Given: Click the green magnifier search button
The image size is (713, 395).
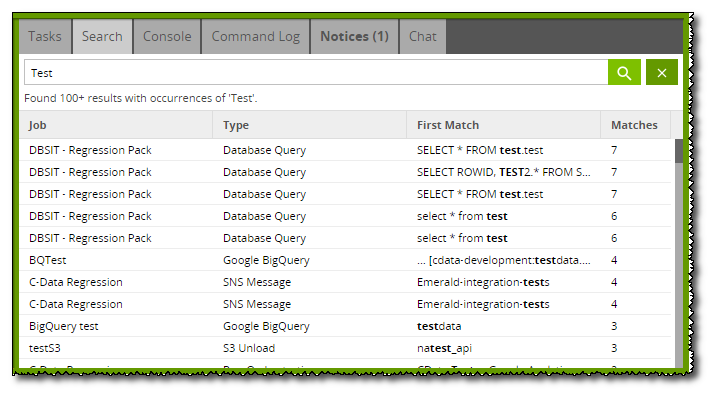Looking at the screenshot, I should click(x=624, y=72).
